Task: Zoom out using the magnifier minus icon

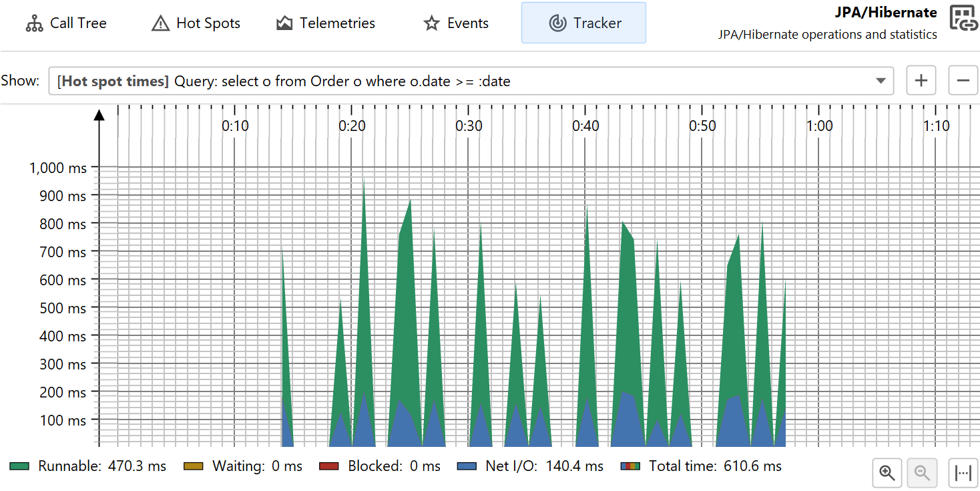Action: point(923,473)
